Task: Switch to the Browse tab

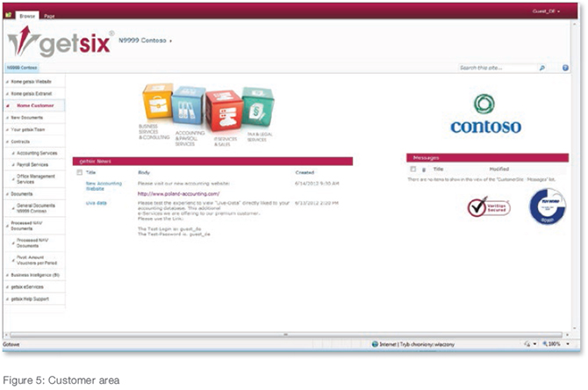Action: [x=27, y=16]
